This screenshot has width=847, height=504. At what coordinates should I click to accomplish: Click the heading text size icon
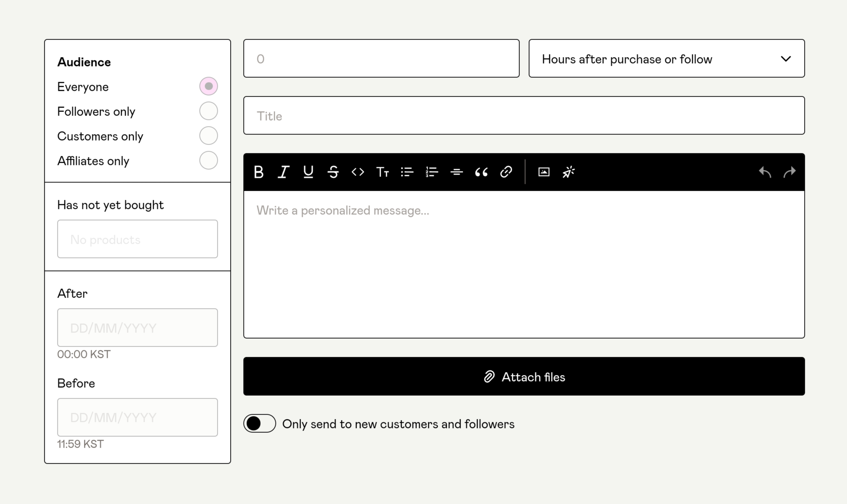click(382, 172)
